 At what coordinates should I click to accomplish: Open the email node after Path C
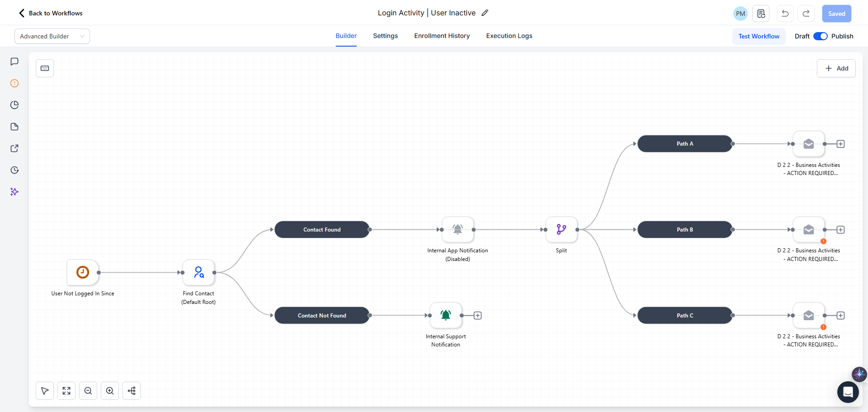point(809,315)
